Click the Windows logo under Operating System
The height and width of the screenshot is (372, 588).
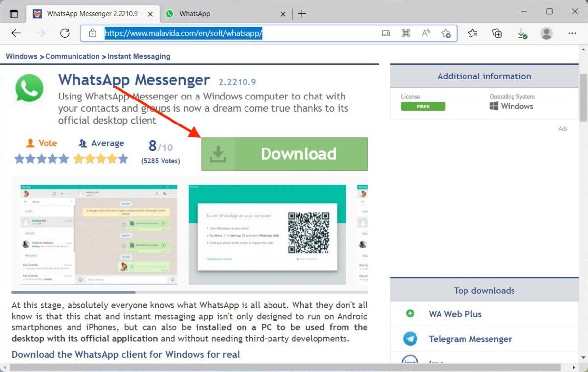click(x=494, y=106)
